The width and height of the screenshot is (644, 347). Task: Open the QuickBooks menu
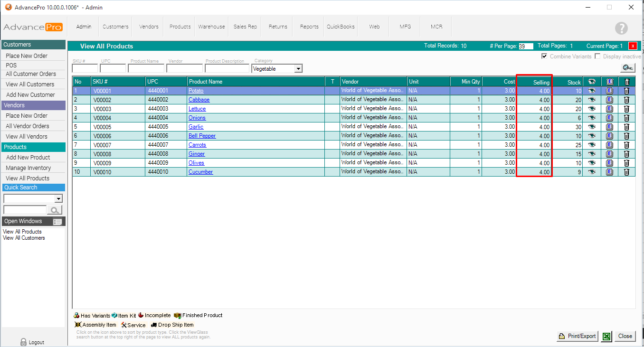pyautogui.click(x=341, y=27)
